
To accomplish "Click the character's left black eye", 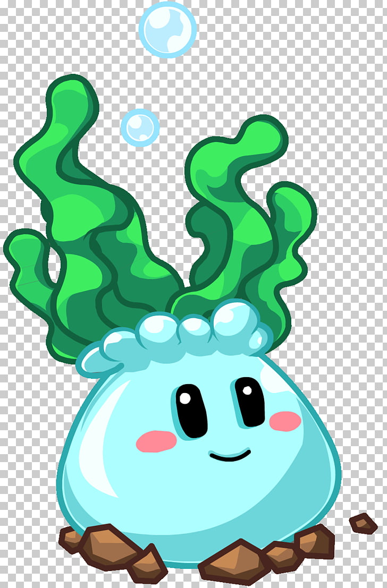I will pyautogui.click(x=191, y=411).
